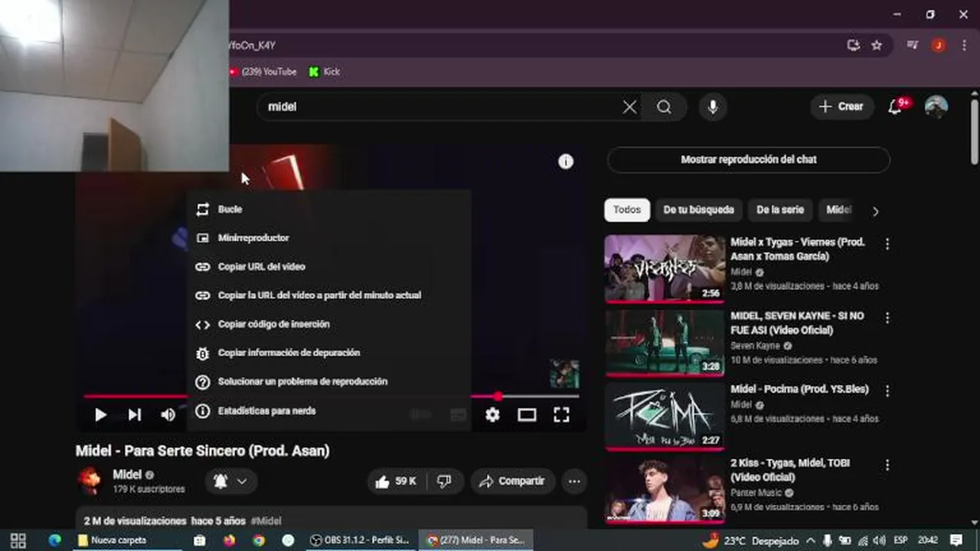Open Midel - Pocima video thumbnail
980x551 pixels.
pyautogui.click(x=665, y=416)
